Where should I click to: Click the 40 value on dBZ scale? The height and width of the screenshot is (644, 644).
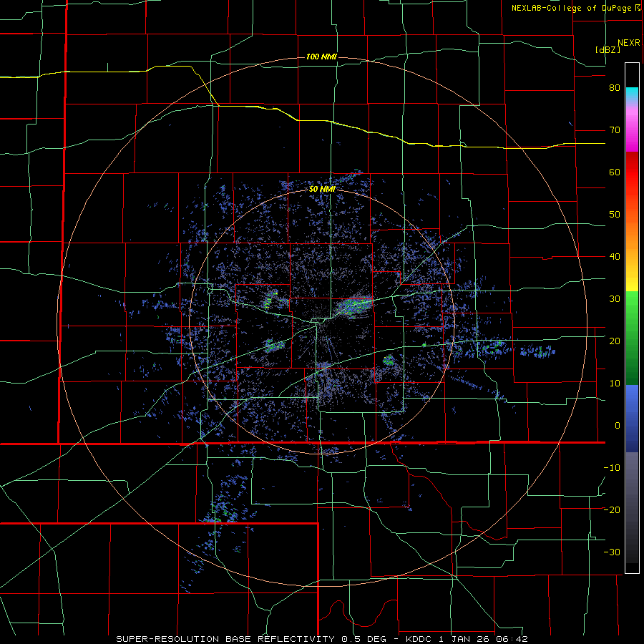[x=615, y=257]
